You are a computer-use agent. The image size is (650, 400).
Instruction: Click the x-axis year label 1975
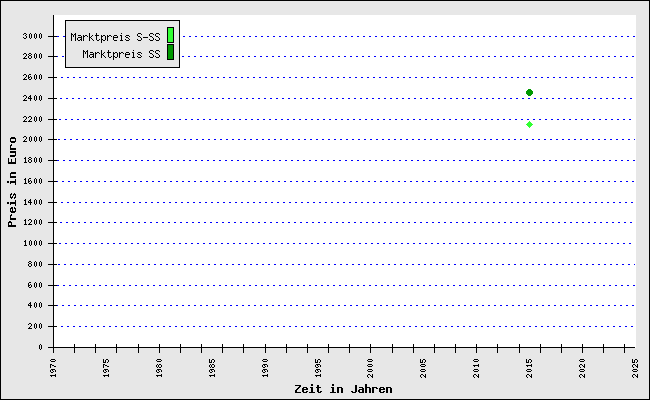[x=107, y=368]
